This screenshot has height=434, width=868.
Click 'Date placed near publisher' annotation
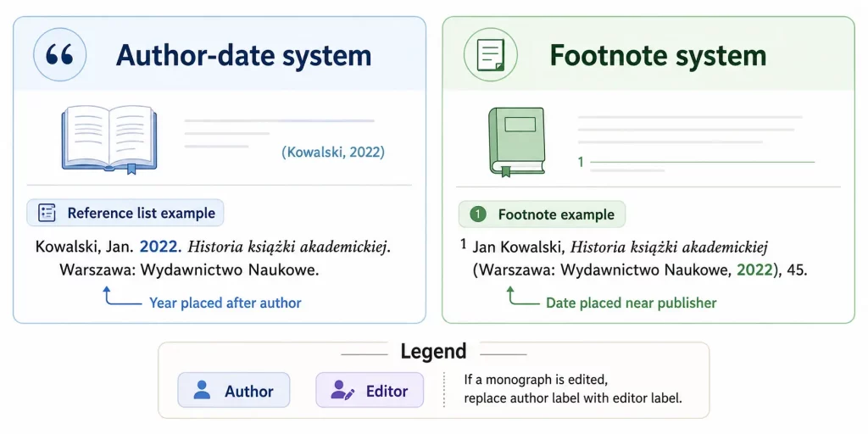coord(631,303)
